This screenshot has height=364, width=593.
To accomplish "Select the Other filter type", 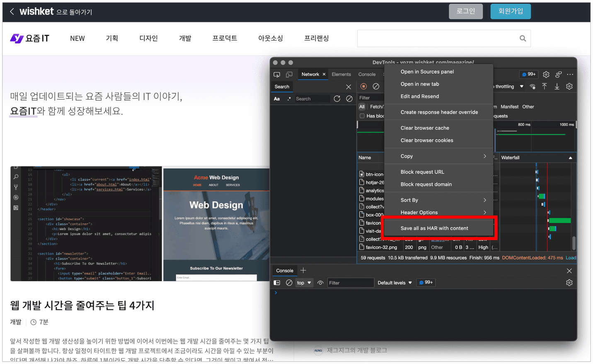I will (528, 107).
